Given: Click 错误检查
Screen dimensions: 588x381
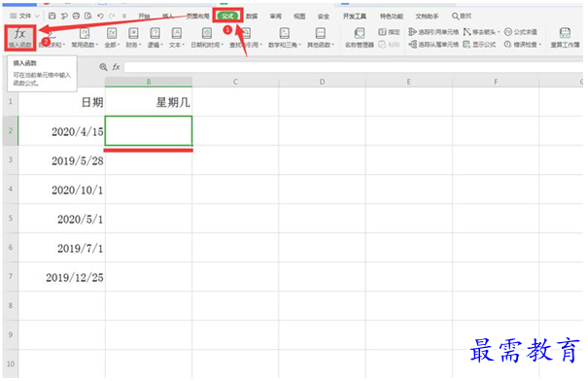Looking at the screenshot, I should tap(521, 45).
